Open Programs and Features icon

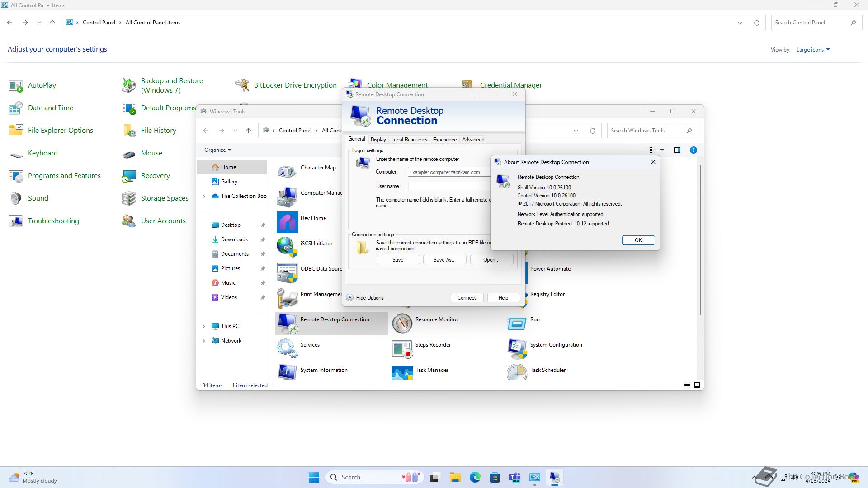click(x=15, y=176)
